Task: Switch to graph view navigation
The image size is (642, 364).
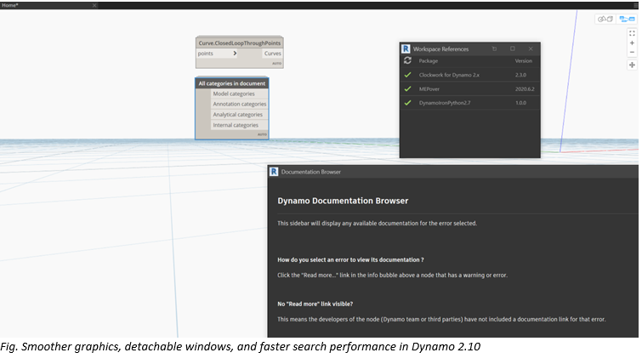Action: (x=627, y=20)
